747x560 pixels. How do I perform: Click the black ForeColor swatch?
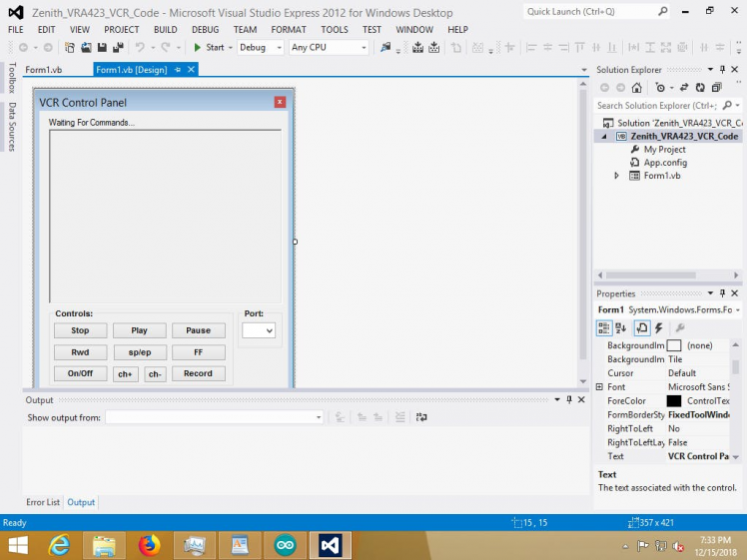click(x=674, y=400)
